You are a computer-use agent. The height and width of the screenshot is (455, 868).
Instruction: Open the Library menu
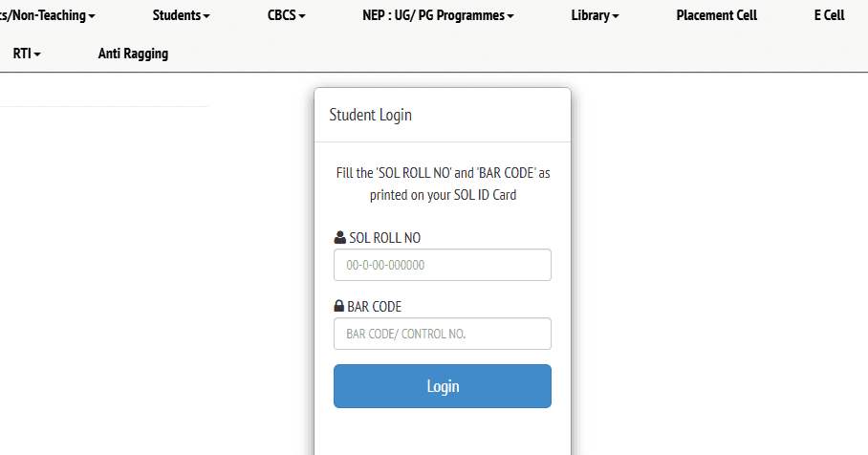(594, 16)
